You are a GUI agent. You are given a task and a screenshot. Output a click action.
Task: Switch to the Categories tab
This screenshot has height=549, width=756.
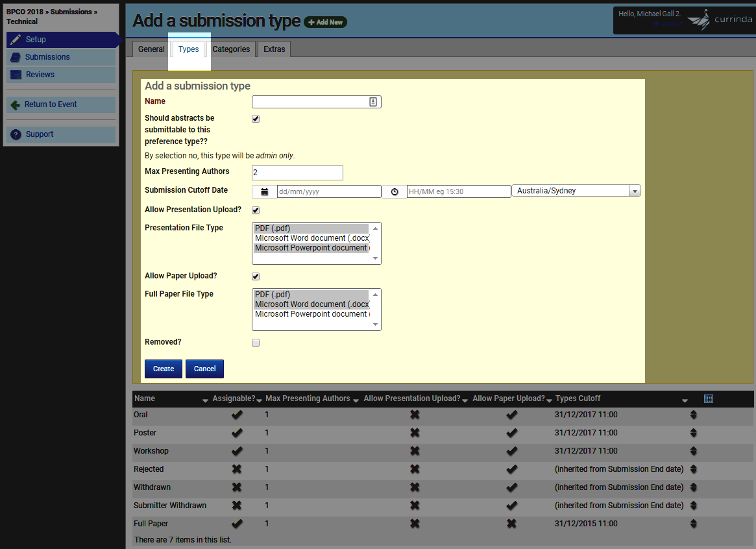point(231,49)
